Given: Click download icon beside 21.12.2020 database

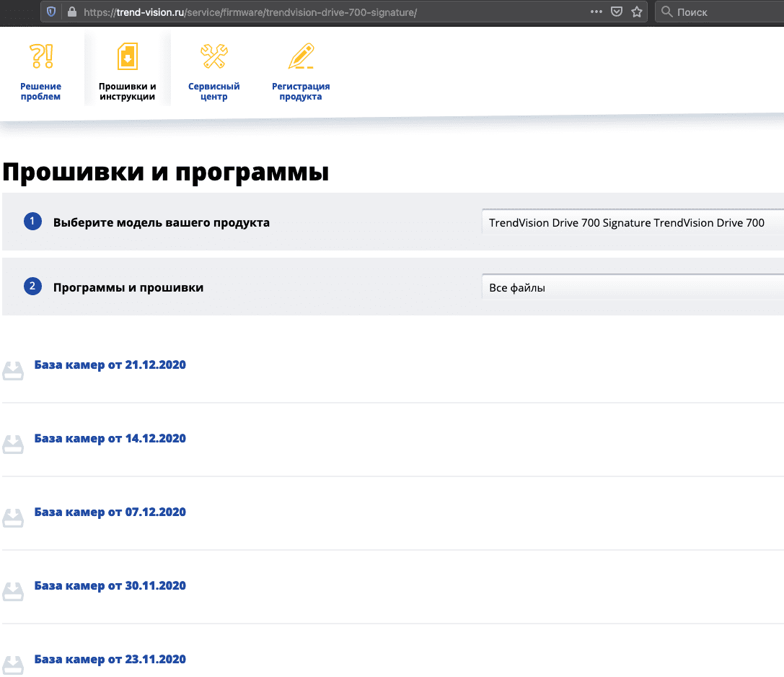Looking at the screenshot, I should (14, 370).
